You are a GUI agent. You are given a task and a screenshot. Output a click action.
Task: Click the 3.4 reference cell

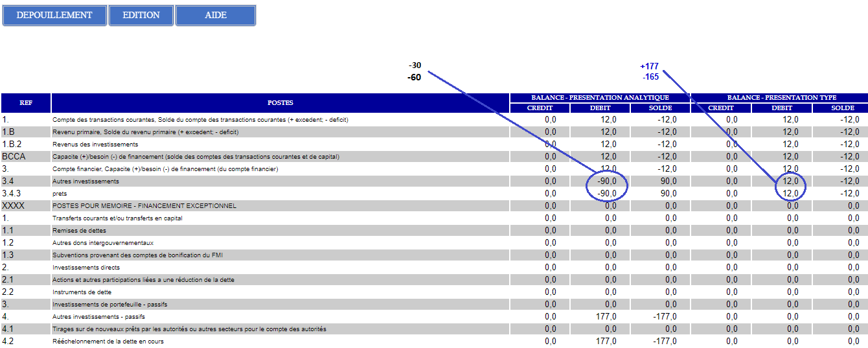[x=8, y=181]
